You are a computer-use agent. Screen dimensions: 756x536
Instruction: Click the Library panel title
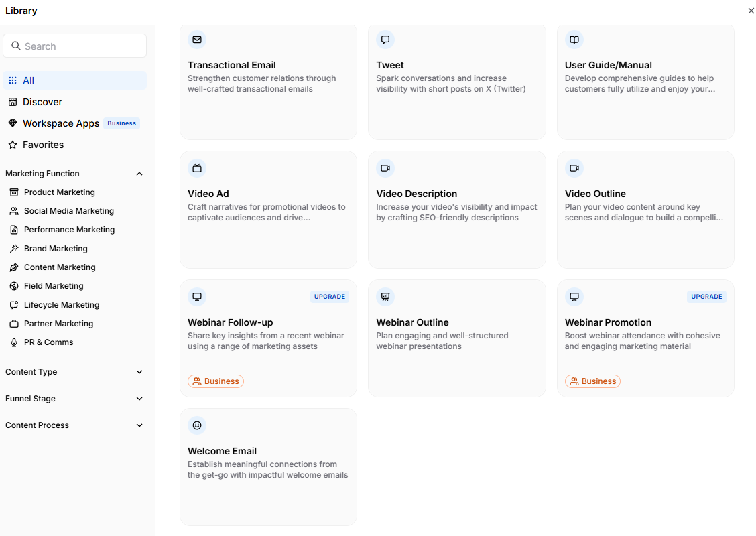point(21,11)
